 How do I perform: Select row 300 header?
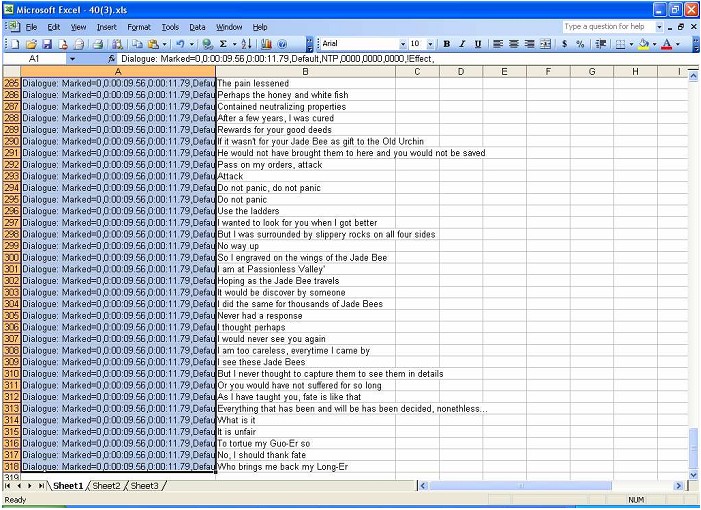point(11,257)
